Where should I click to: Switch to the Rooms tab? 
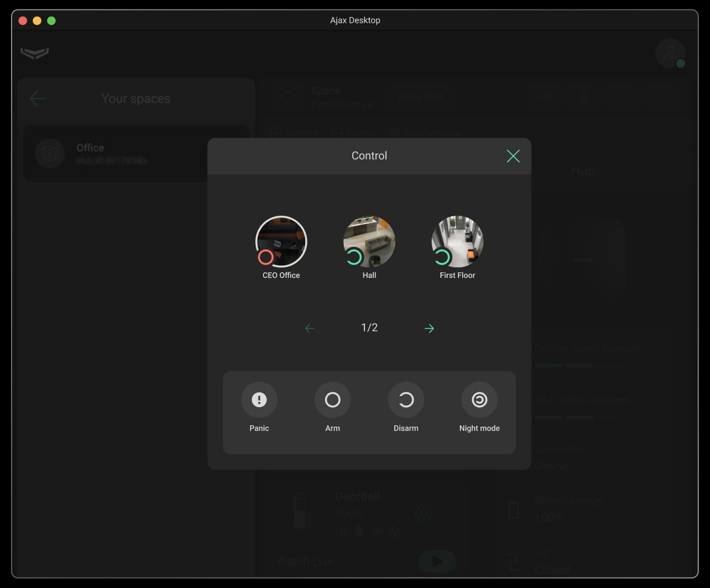click(354, 133)
